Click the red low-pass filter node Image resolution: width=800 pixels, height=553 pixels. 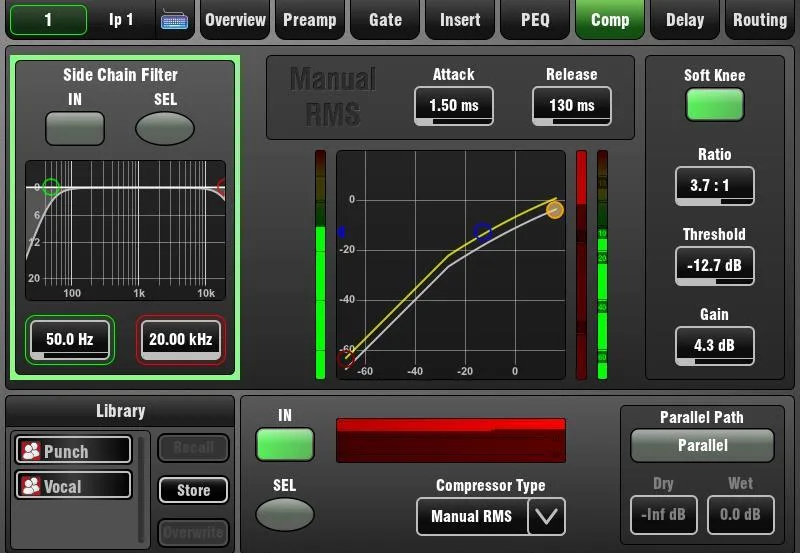pyautogui.click(x=222, y=187)
